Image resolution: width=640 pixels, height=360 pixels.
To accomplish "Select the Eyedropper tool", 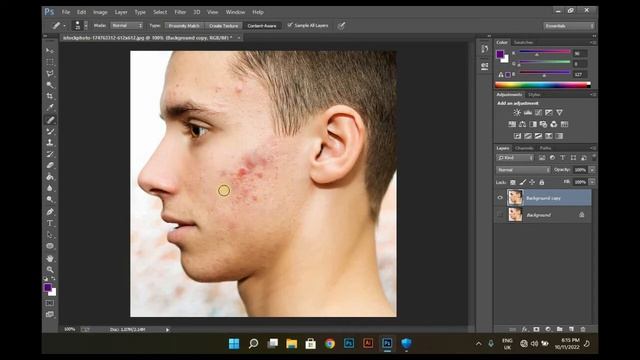I will (50, 108).
